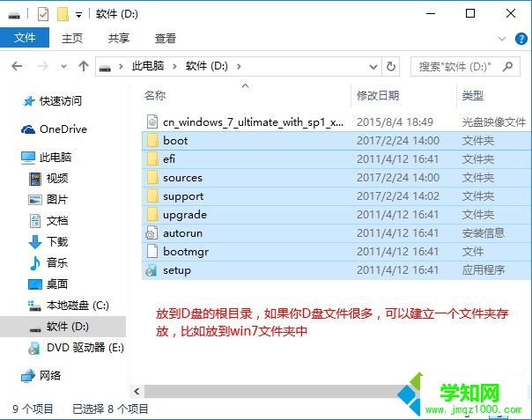532x420 pixels.
Task: Go forward with the forward arrow
Action: tap(43, 66)
